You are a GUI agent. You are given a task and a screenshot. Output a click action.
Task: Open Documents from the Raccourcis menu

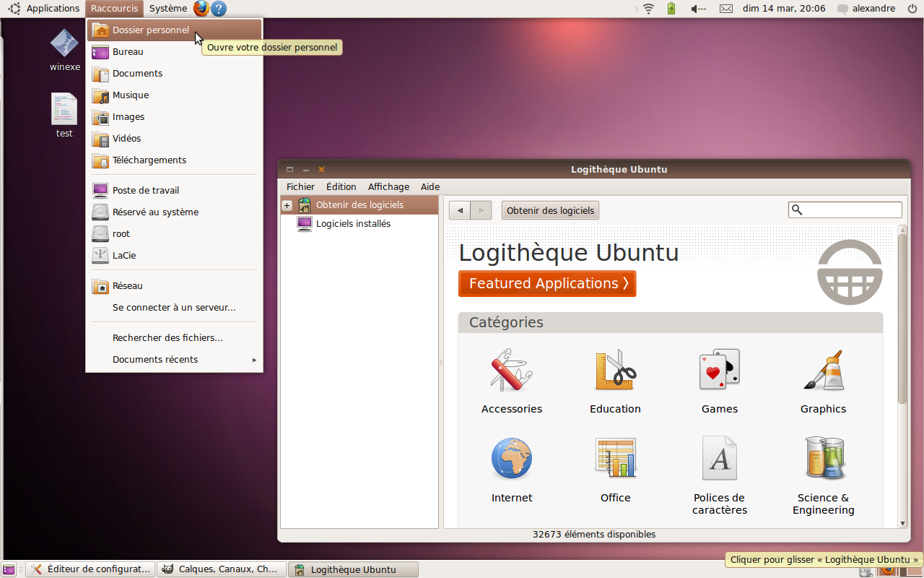[174, 74]
